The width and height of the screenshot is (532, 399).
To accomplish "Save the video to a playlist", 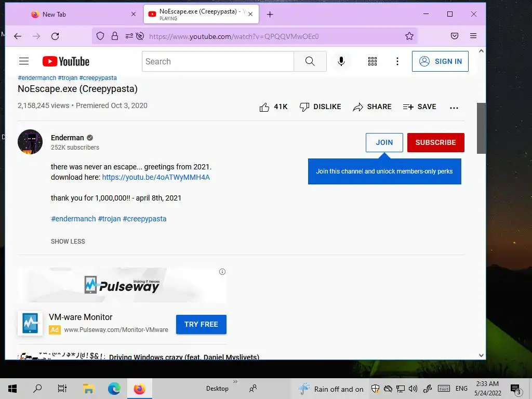I will pos(419,107).
